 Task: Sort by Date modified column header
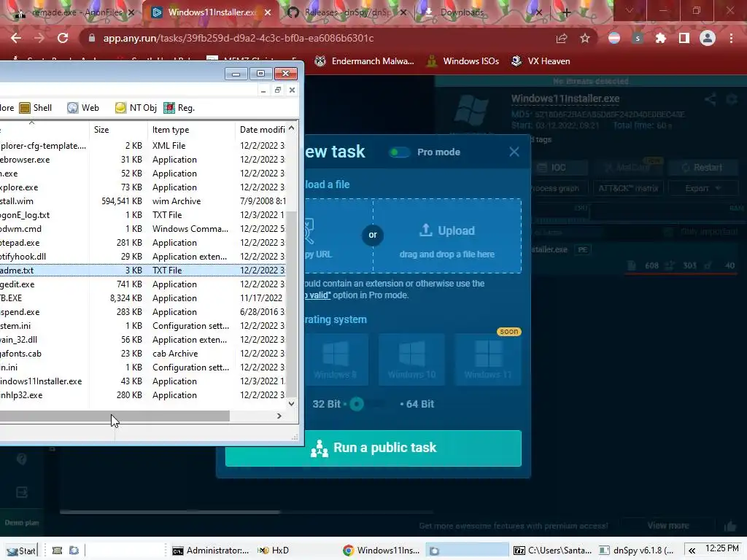point(262,130)
